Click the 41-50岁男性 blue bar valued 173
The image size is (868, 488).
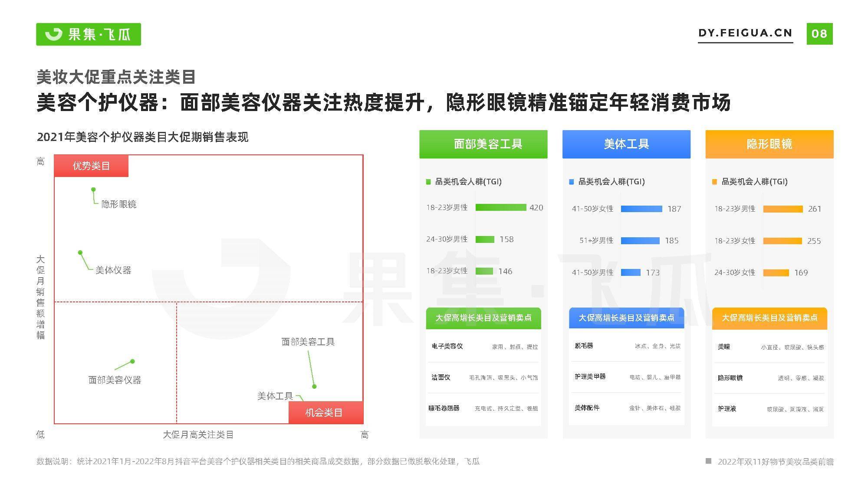click(631, 272)
